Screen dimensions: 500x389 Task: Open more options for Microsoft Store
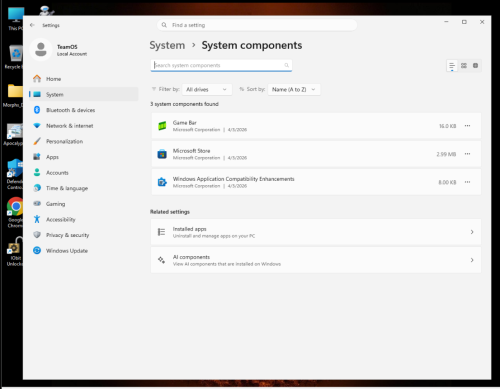point(467,154)
